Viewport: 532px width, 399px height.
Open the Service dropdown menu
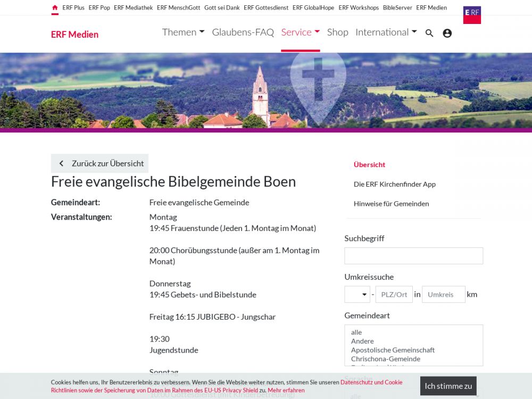click(300, 32)
